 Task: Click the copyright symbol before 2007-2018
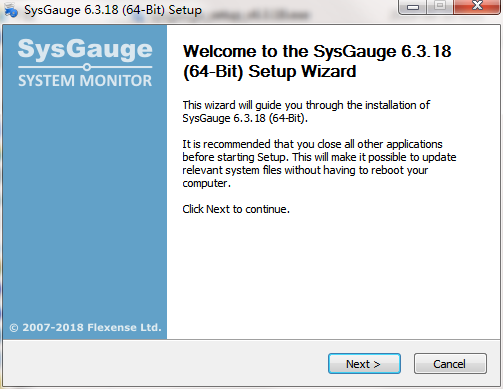coord(14,328)
